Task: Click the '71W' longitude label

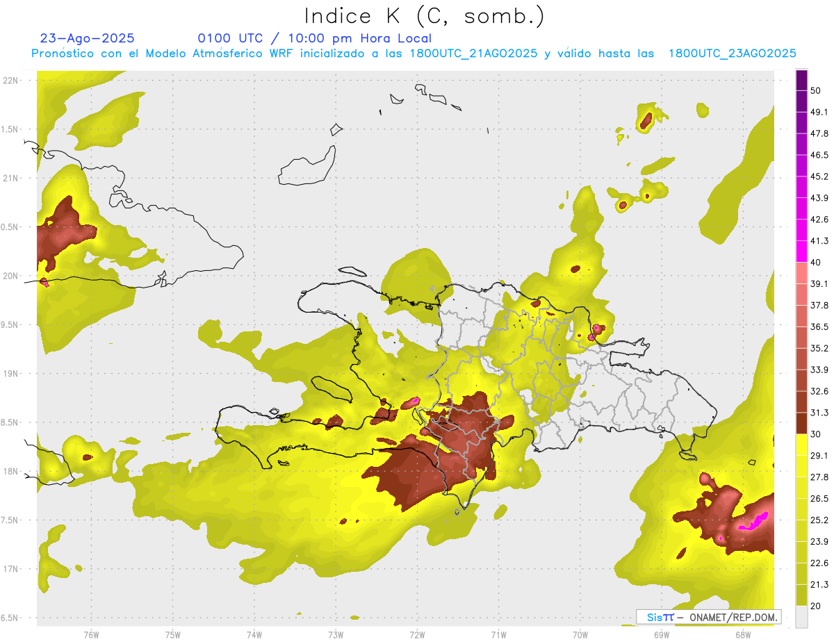Action: tap(498, 634)
